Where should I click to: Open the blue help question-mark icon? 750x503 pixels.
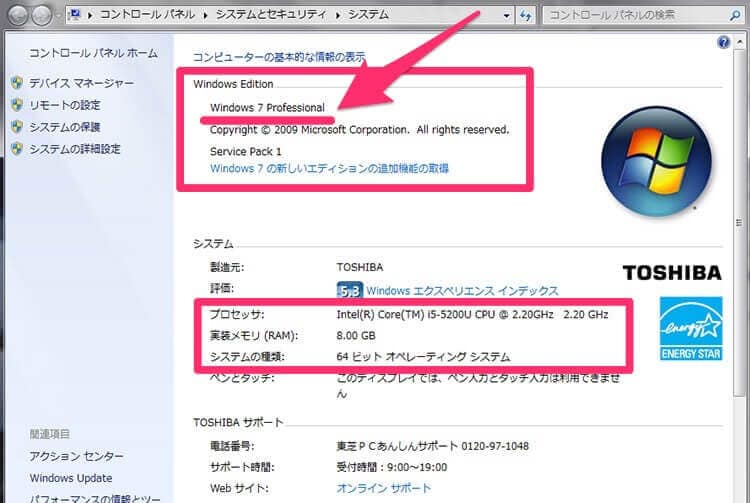click(723, 43)
